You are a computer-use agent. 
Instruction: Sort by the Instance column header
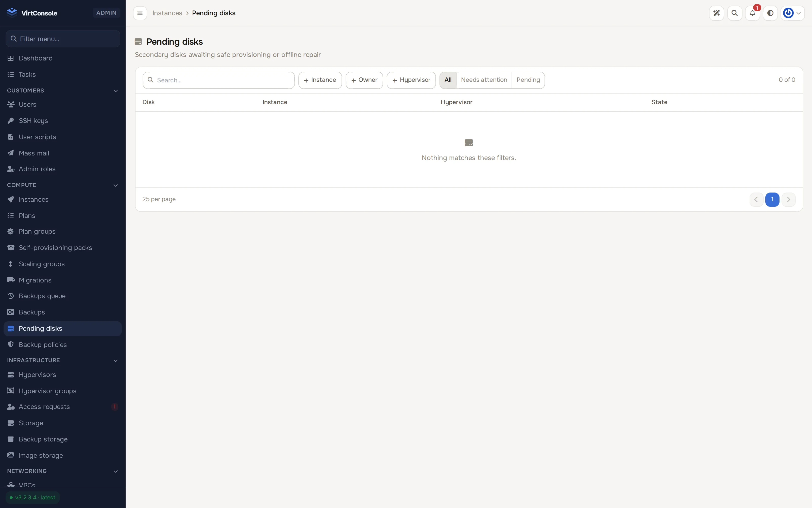[x=275, y=102]
